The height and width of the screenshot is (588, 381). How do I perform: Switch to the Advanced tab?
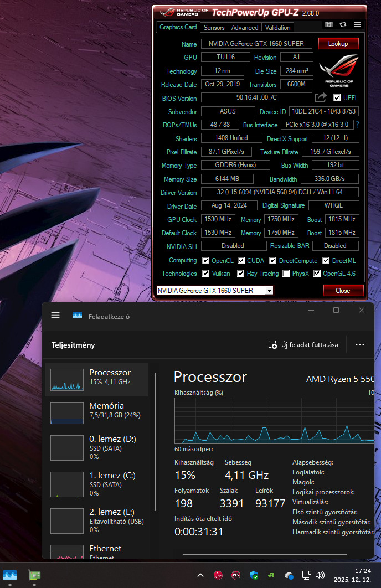pos(245,27)
